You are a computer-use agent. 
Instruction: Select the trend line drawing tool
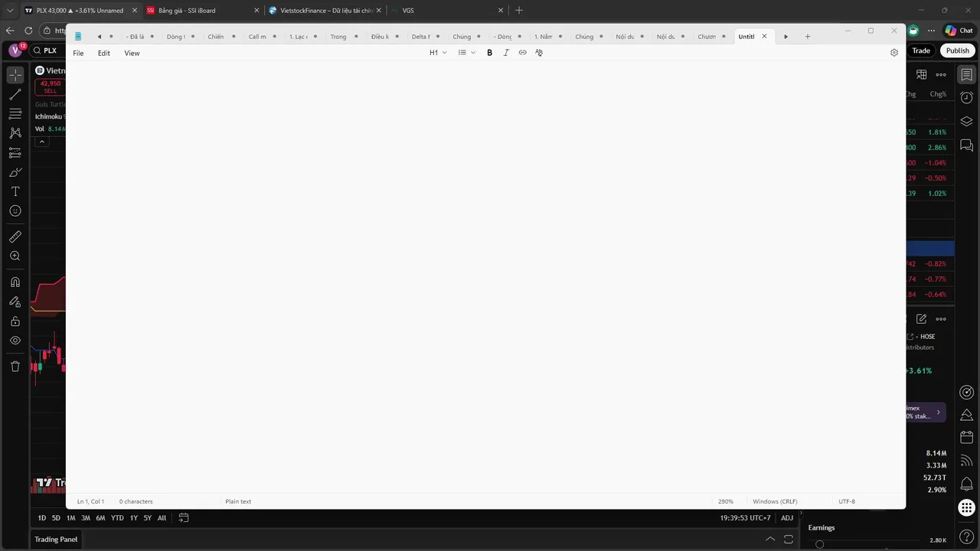15,95
